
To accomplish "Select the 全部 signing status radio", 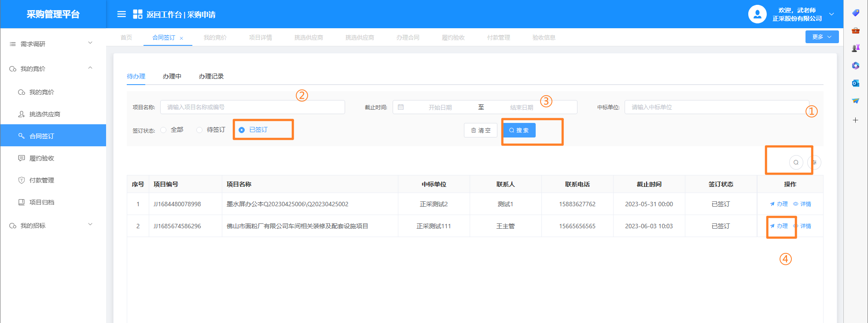I will 164,130.
